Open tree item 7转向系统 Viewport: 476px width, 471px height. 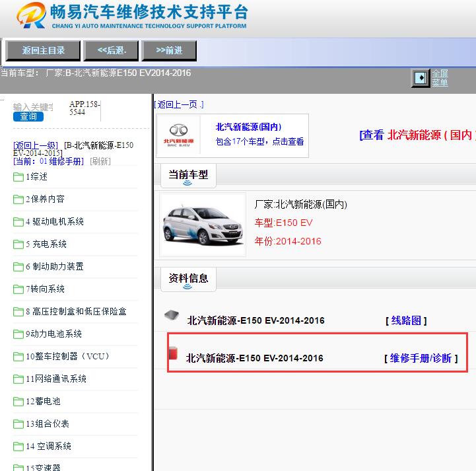[45, 289]
